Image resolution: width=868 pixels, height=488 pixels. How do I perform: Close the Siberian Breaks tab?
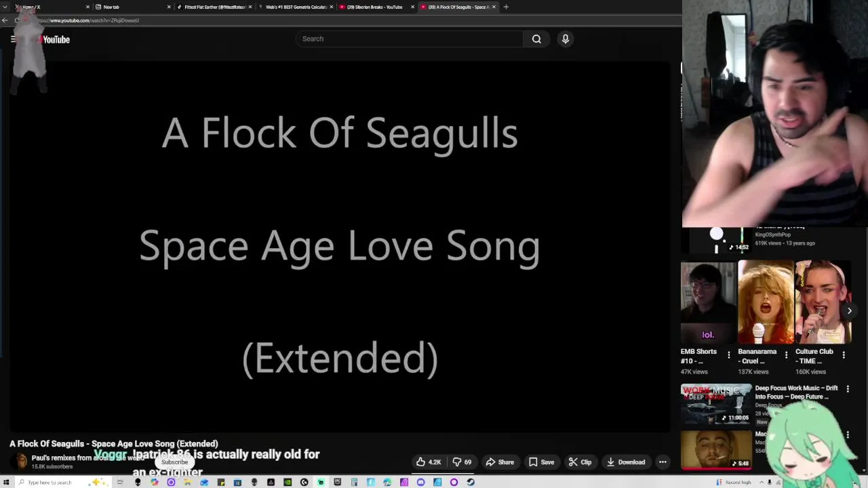click(x=412, y=7)
